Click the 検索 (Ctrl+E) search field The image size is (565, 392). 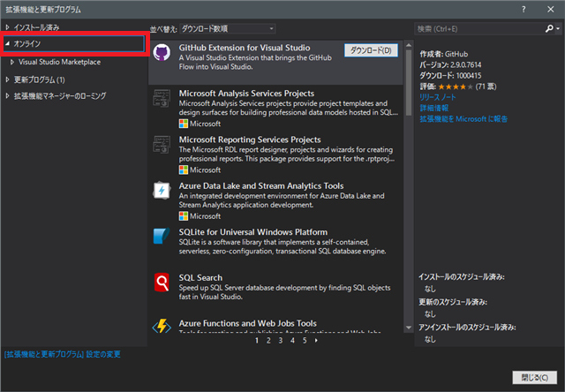coord(479,28)
